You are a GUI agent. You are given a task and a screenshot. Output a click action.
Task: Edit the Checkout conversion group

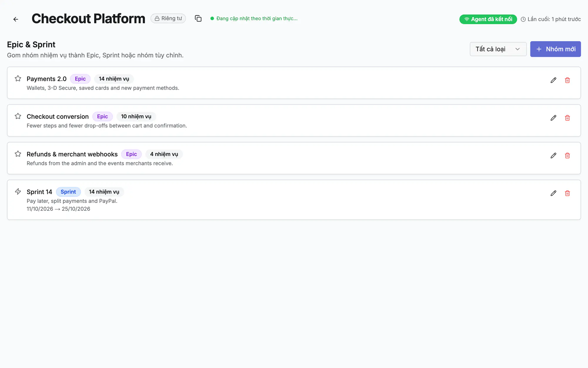pos(553,118)
